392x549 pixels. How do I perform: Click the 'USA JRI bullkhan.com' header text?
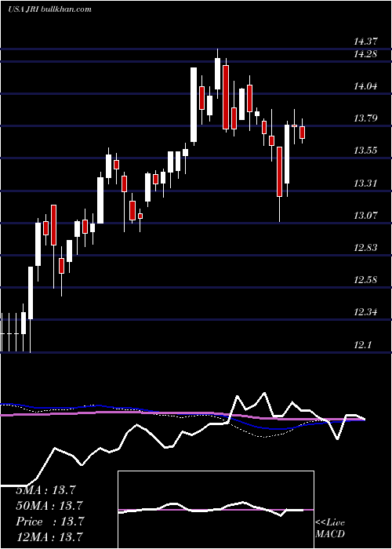coord(49,9)
